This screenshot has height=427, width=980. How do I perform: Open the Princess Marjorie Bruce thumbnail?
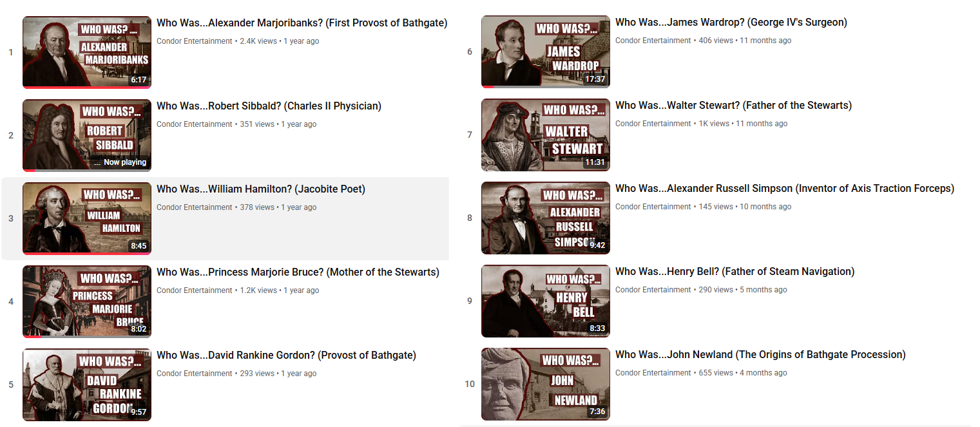coord(87,301)
